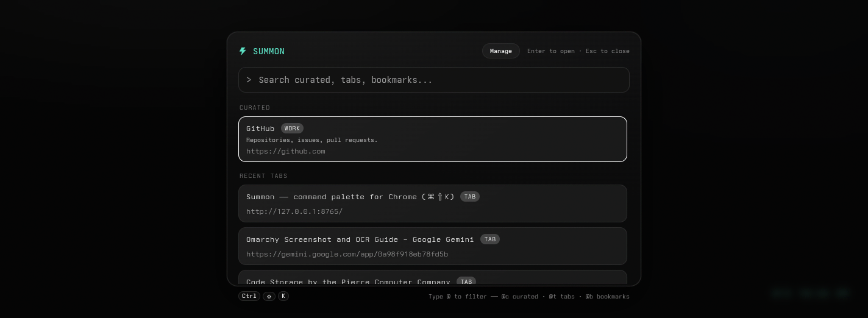Click the https://github.com URL text
Screen dimensions: 868x318
pyautogui.click(x=286, y=151)
